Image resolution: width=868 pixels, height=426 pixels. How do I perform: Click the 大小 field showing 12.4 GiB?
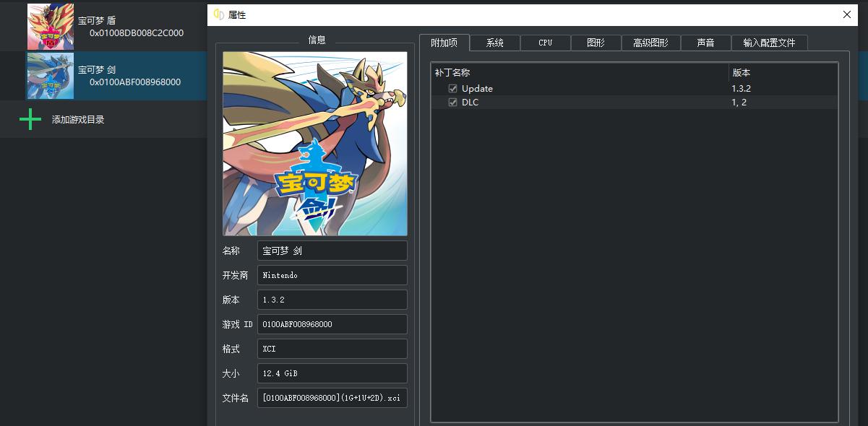point(332,373)
